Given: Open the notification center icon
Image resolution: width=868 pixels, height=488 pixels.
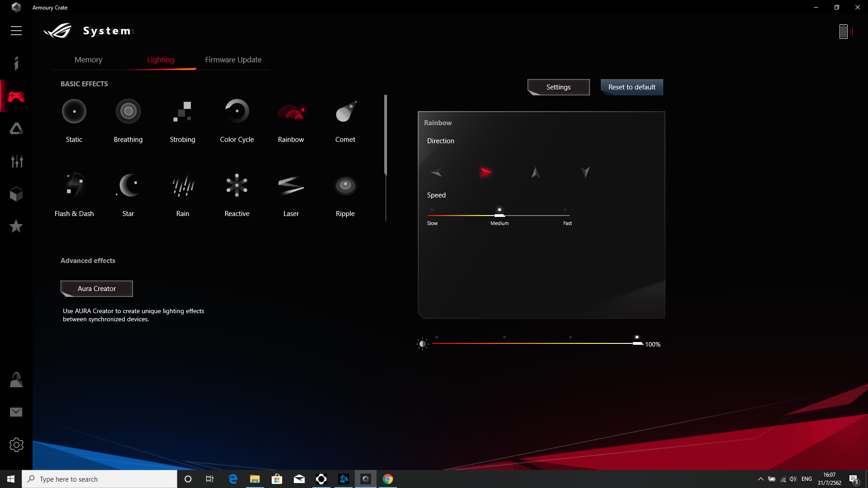Looking at the screenshot, I should (x=854, y=479).
